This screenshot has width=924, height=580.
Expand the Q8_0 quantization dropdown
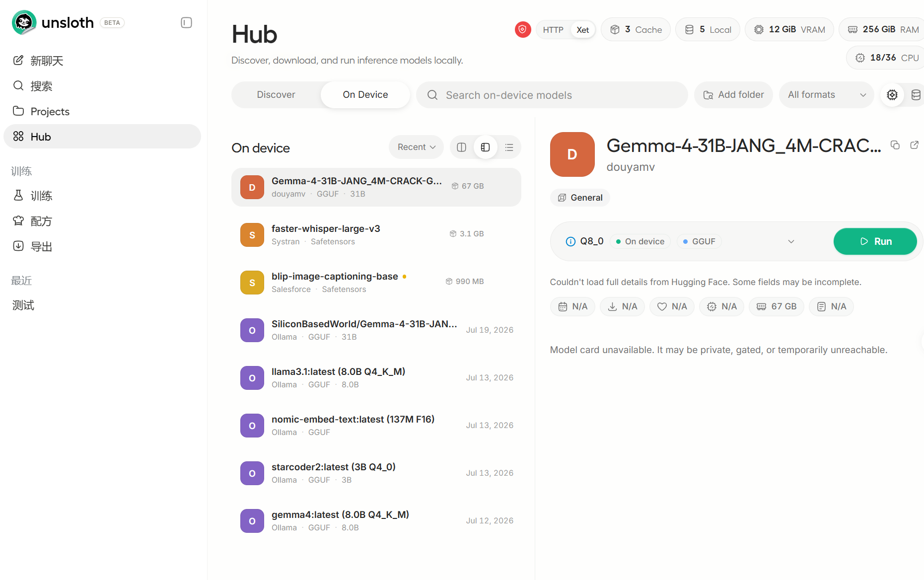791,241
